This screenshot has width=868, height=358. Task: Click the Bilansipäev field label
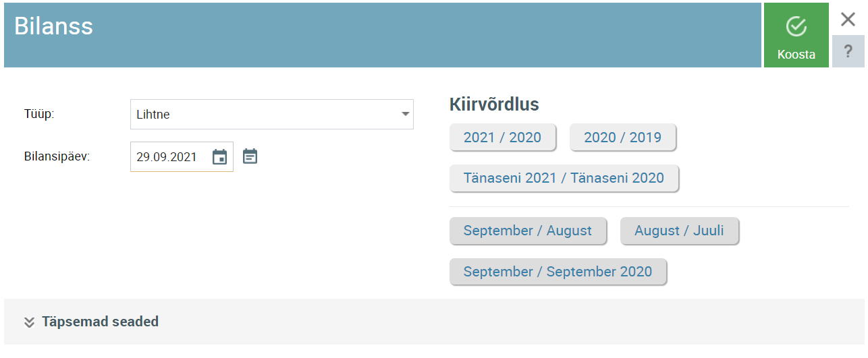pos(57,156)
